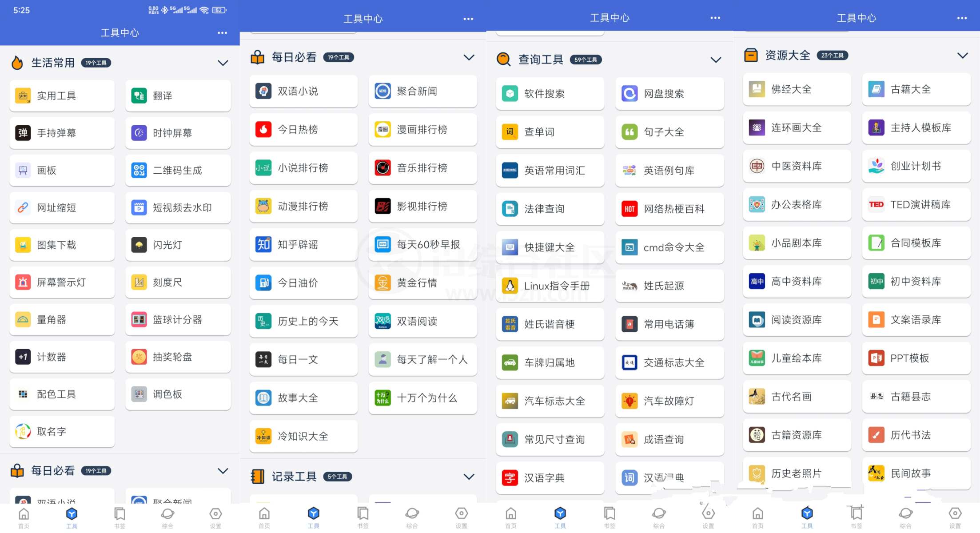The image size is (980, 533).
Task: Open the 闪光灯 flashlight tool
Action: [177, 245]
